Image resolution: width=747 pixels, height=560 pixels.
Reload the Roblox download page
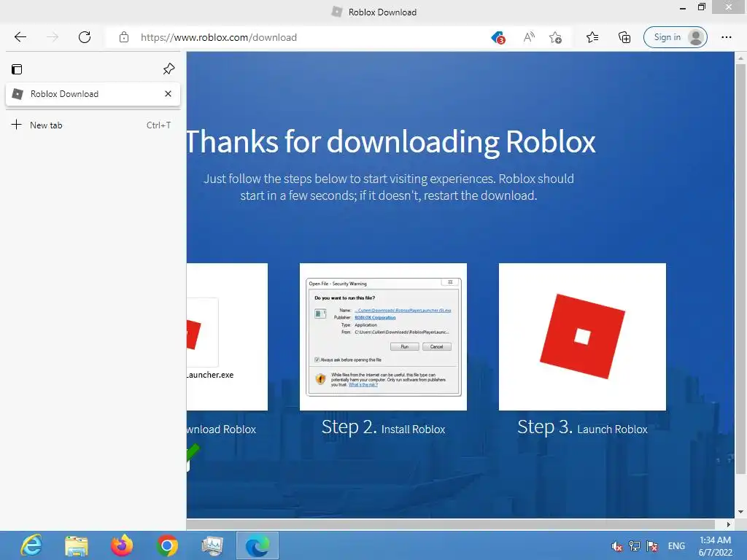coord(85,37)
